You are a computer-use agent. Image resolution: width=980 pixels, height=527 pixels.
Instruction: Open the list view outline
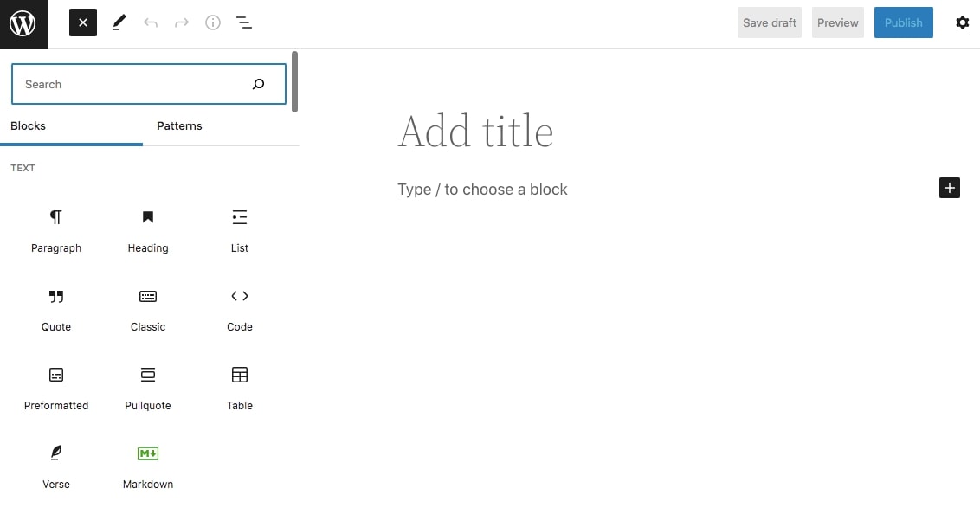click(244, 22)
